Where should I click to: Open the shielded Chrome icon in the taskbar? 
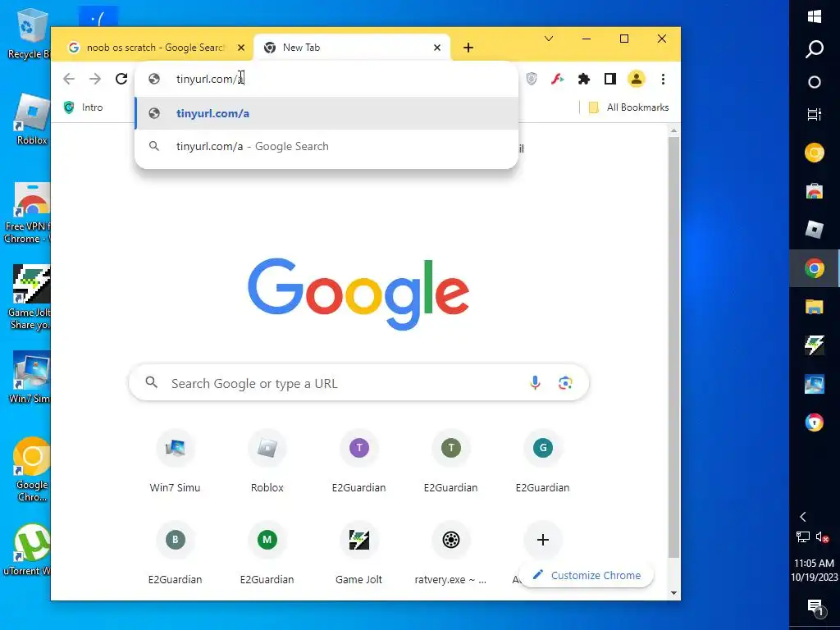point(815,422)
